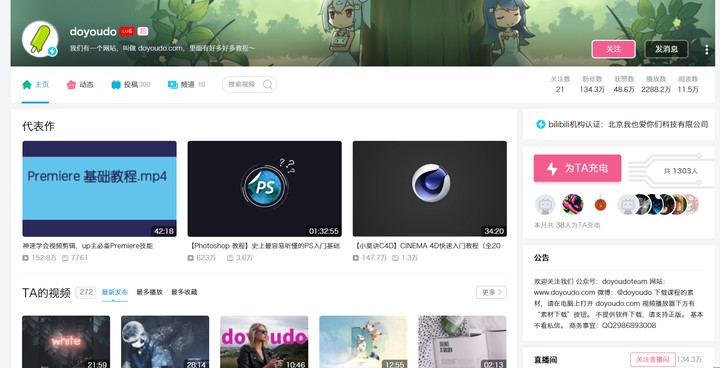
Task: Open the 12:55 letter D video thumbnail
Action: click(363, 342)
